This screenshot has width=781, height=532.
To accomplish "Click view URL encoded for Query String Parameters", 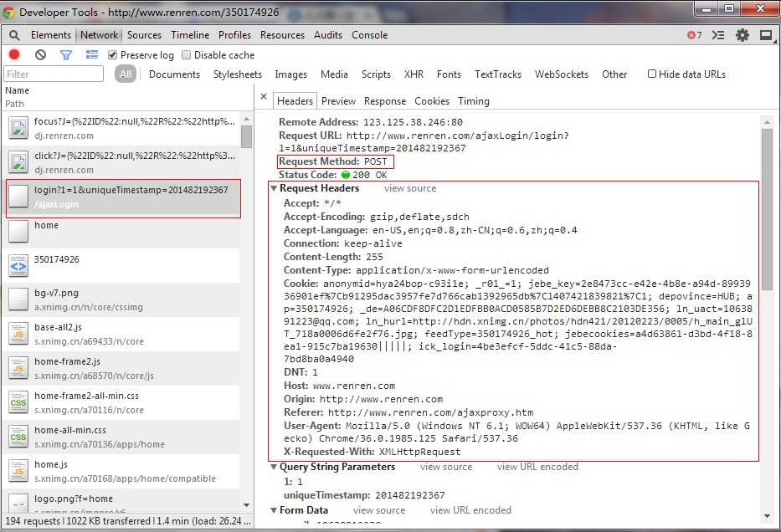I will (537, 467).
